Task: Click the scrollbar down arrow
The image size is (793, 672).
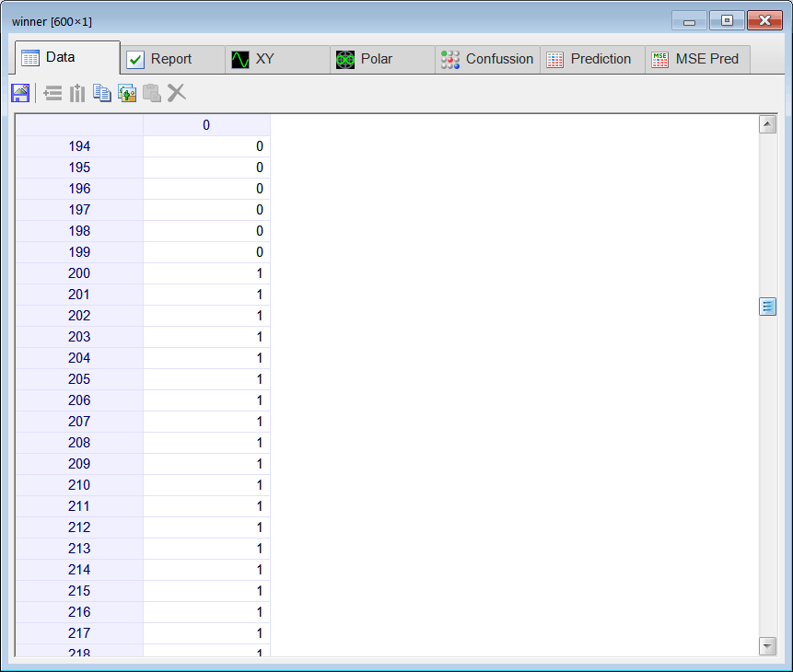Action: click(768, 645)
